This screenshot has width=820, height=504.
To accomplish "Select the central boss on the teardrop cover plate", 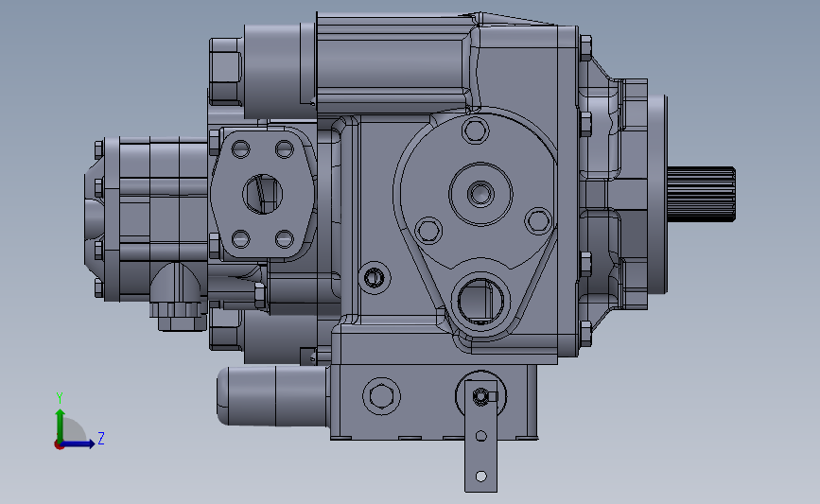I will point(480,194).
